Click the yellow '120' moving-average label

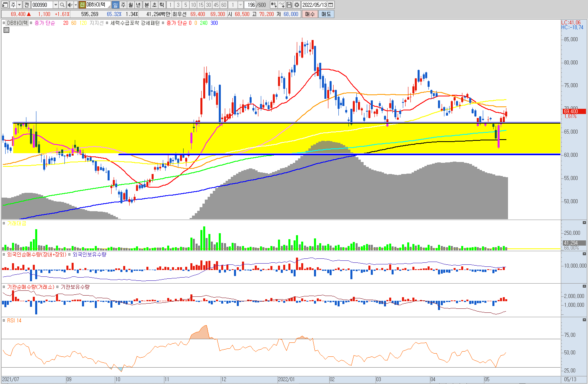pos(83,23)
